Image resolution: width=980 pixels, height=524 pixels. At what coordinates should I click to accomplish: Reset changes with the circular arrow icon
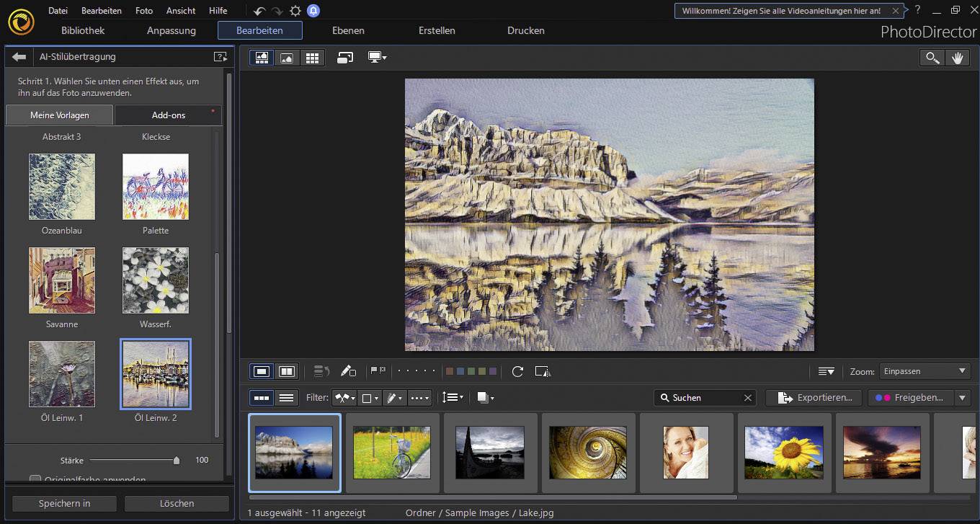point(517,371)
